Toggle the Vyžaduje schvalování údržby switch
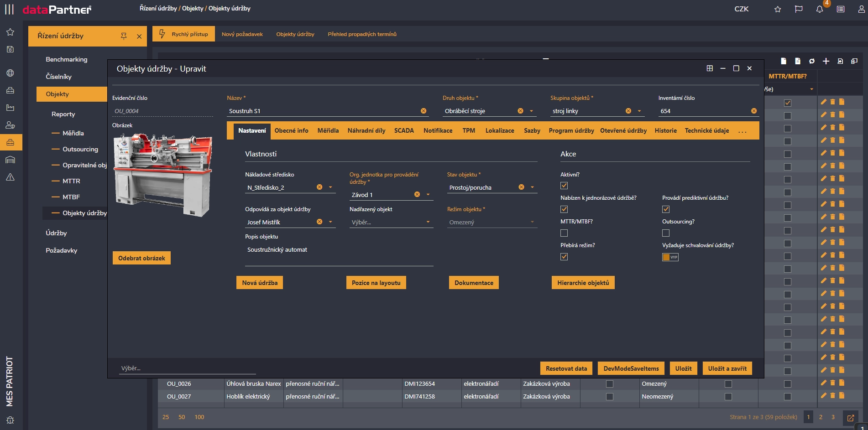This screenshot has width=868, height=430. [670, 257]
